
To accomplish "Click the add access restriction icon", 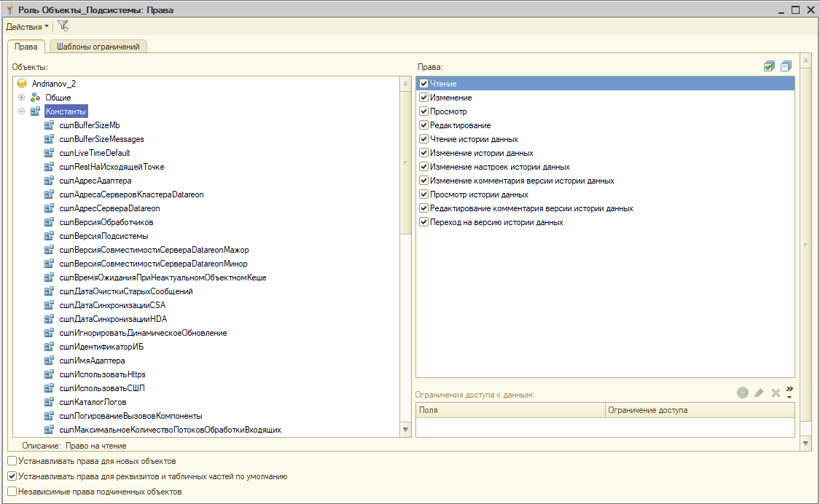I will tap(743, 393).
